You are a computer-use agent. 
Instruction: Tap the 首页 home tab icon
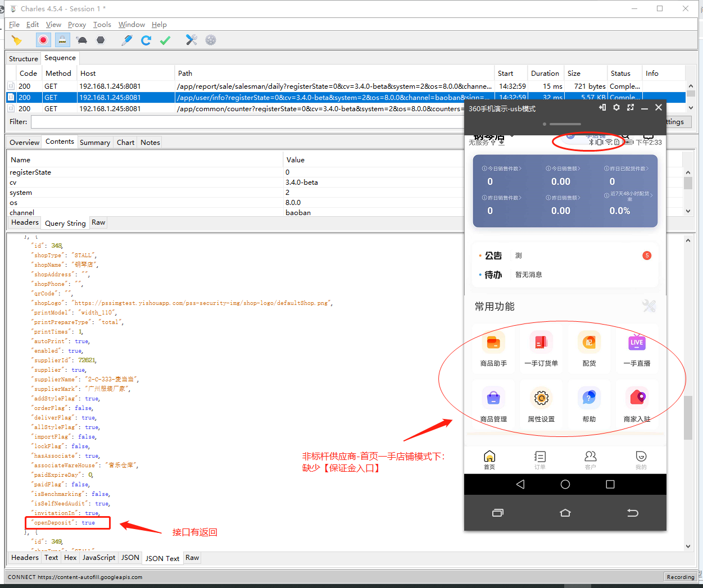tap(489, 457)
